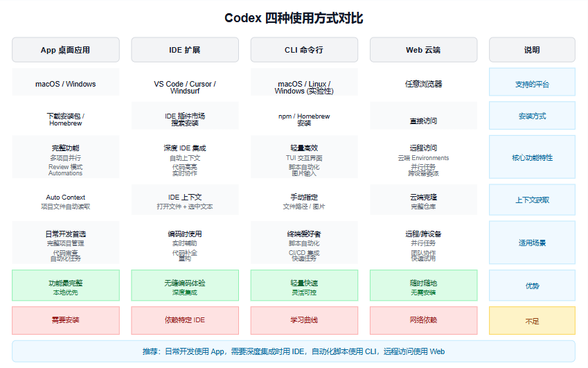Click the green "随时随地" advantage cell

tap(423, 286)
